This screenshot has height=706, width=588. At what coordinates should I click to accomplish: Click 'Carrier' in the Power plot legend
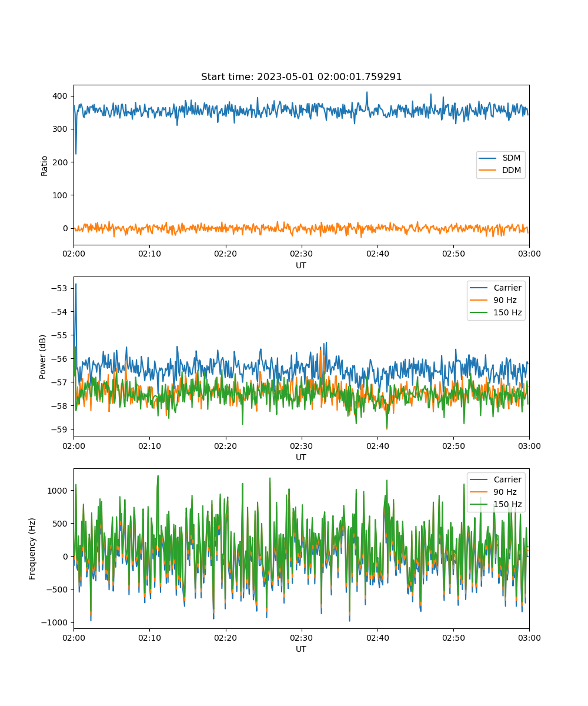tap(507, 288)
